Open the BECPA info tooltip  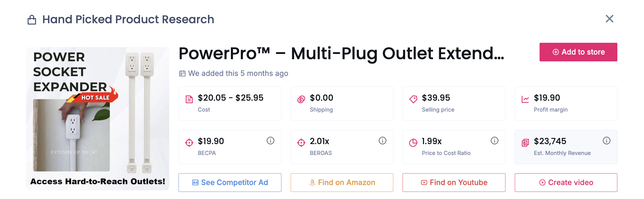270,140
